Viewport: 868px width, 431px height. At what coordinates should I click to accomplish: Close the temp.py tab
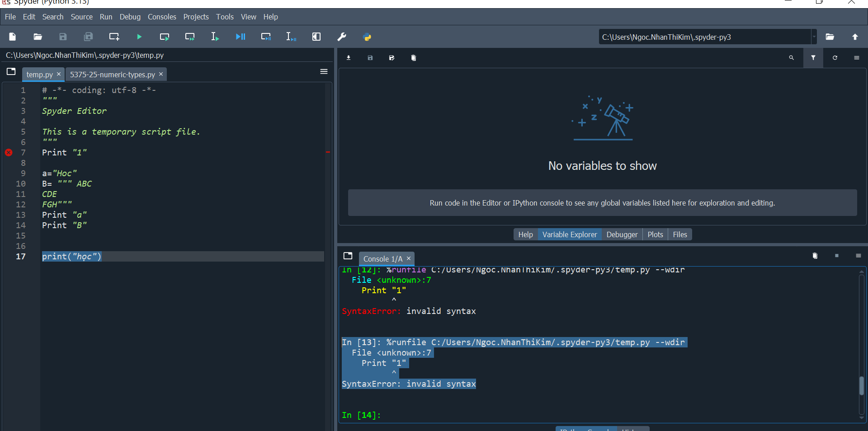pos(59,74)
